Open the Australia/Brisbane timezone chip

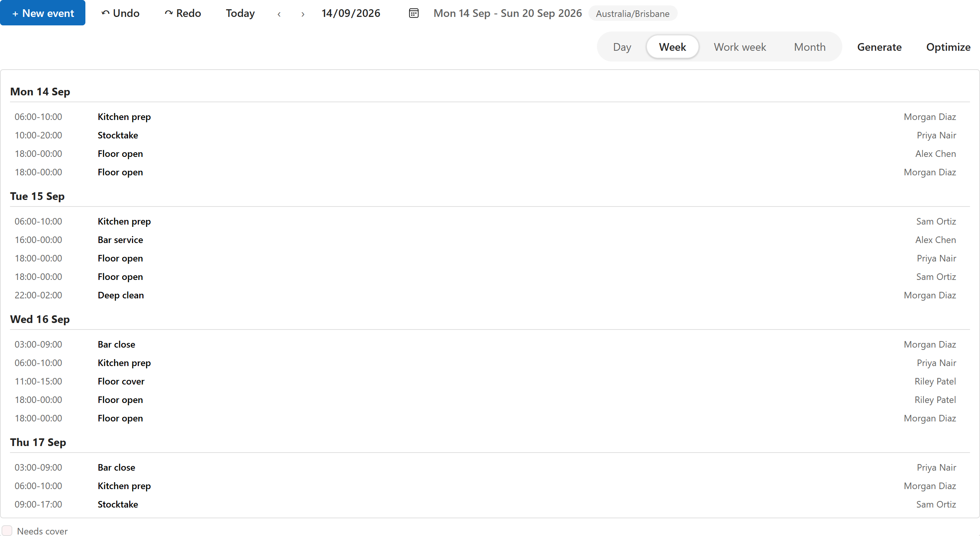point(633,13)
